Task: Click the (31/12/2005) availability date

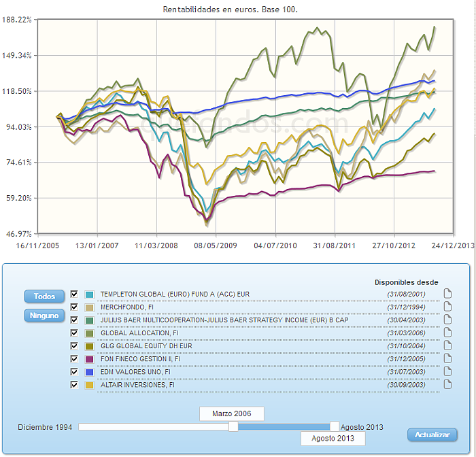Action: click(x=406, y=359)
